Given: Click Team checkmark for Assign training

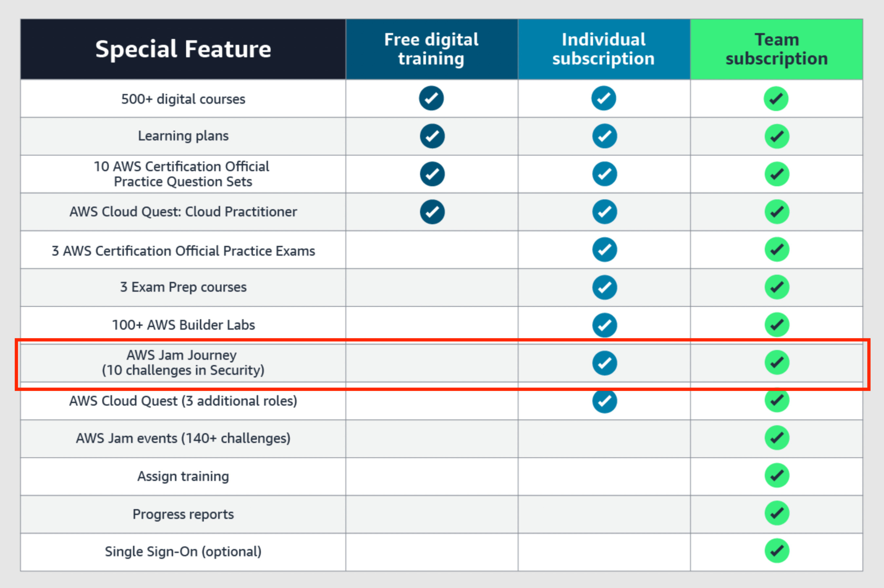Looking at the screenshot, I should (777, 475).
